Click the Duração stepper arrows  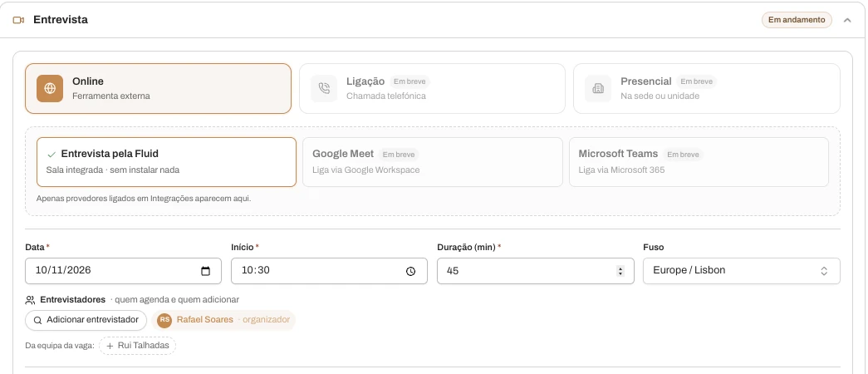[x=620, y=271]
